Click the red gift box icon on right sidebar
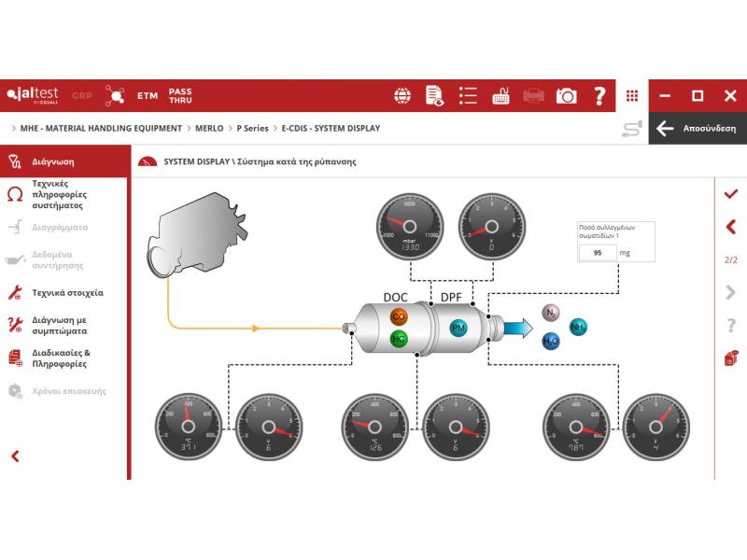The image size is (747, 560). (x=731, y=357)
